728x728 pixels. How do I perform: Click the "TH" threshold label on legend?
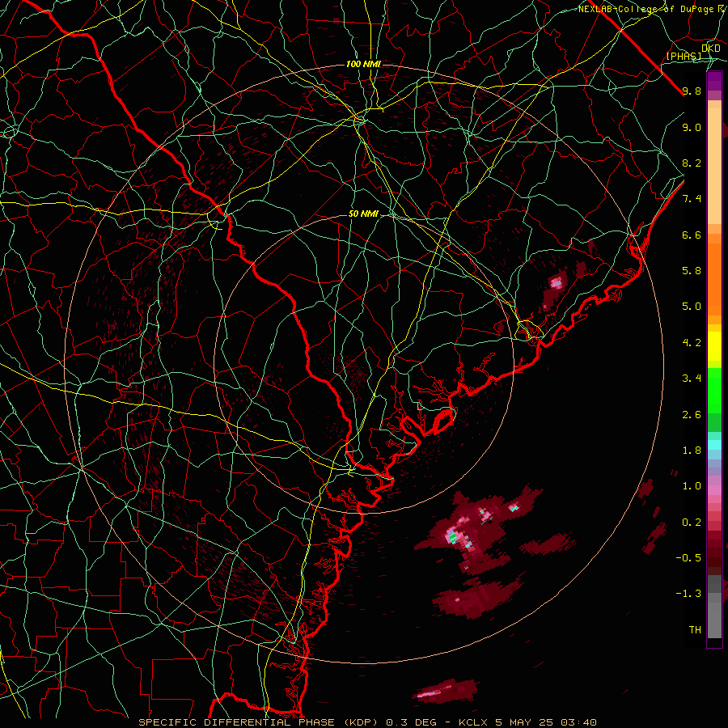pos(695,630)
